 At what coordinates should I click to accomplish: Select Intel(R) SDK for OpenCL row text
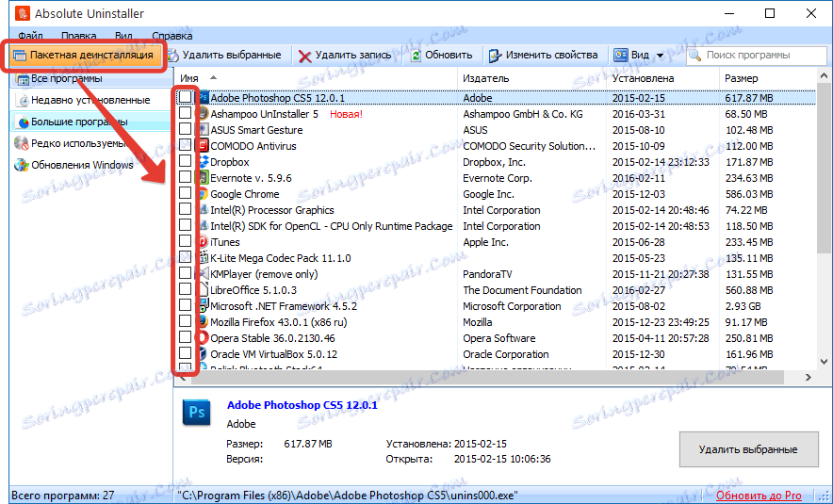332,226
